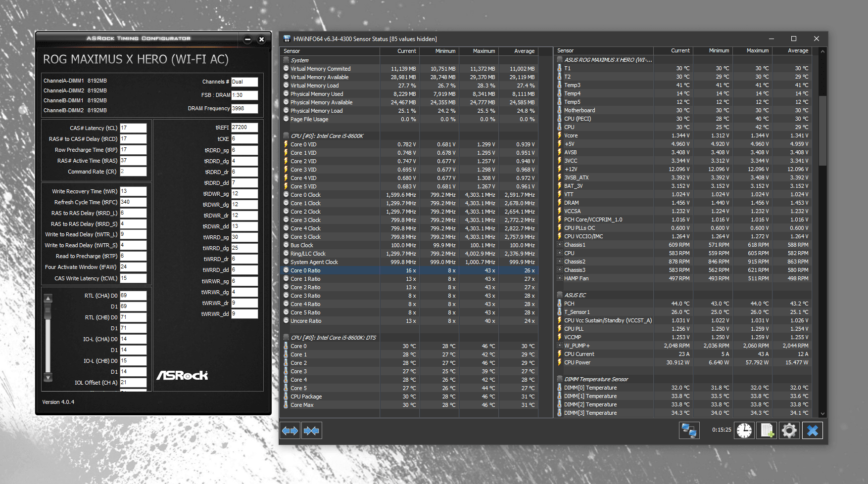This screenshot has height=484, width=868.
Task: Click the blue X close sensors icon
Action: [x=813, y=430]
